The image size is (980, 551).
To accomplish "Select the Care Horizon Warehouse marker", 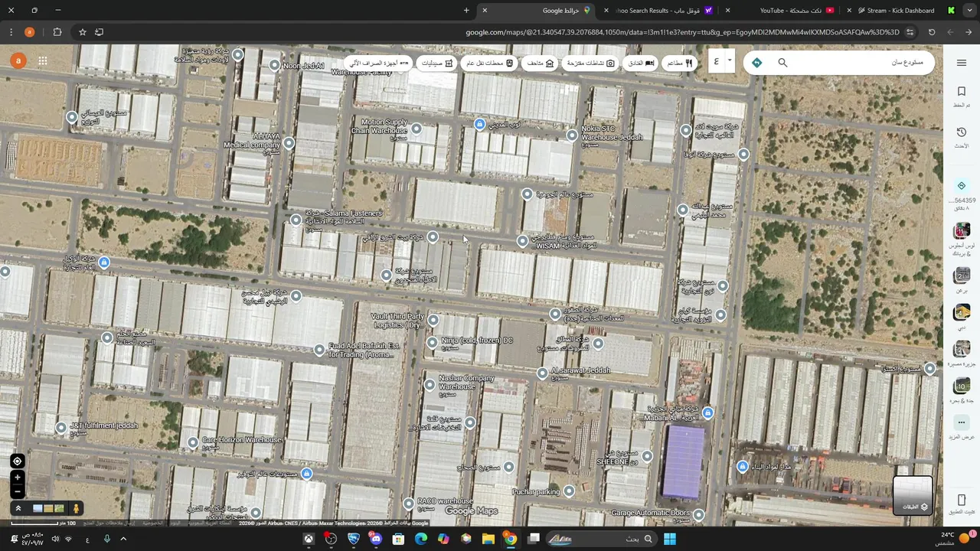I will pos(193,442).
